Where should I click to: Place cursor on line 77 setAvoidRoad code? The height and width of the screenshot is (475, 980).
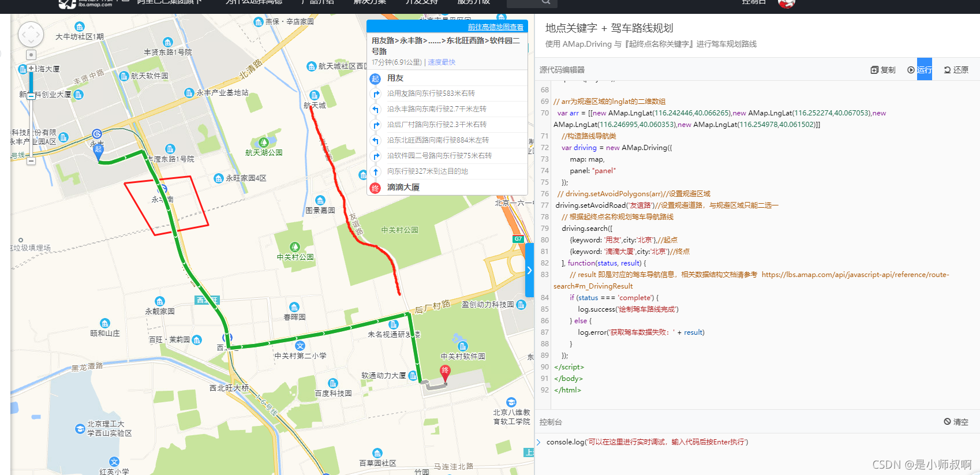(x=667, y=205)
